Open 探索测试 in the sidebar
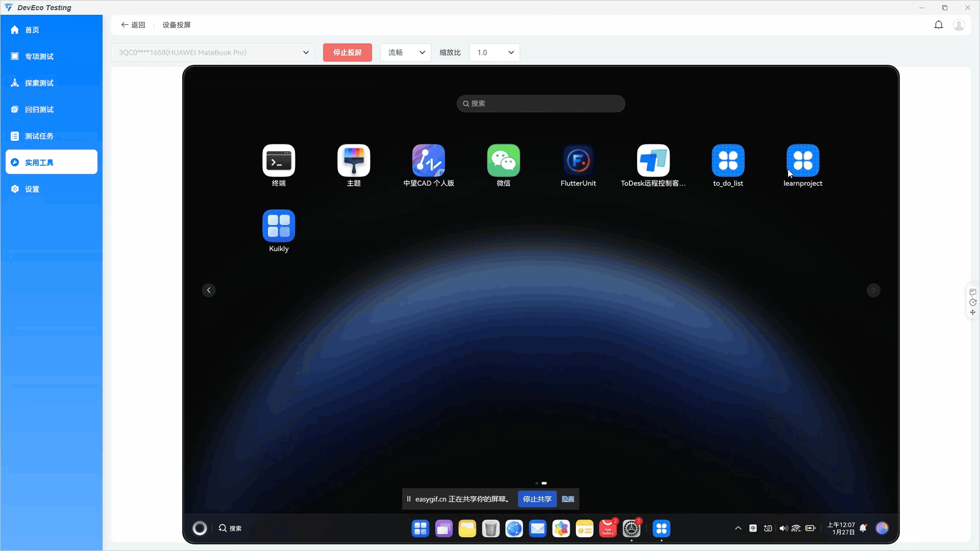980x551 pixels. (x=52, y=83)
